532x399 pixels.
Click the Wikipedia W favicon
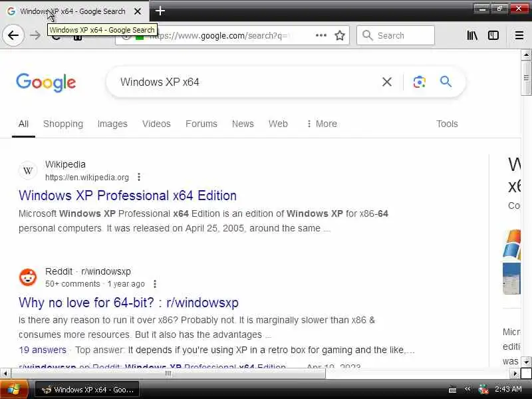click(28, 170)
